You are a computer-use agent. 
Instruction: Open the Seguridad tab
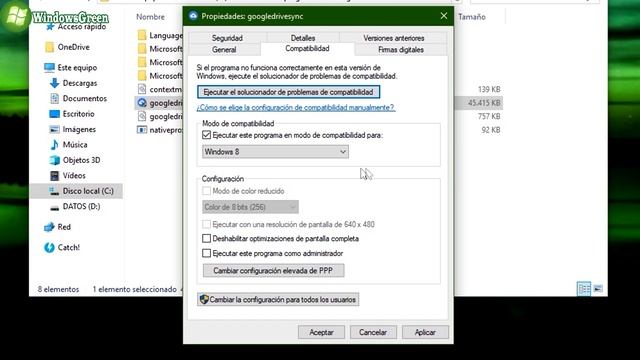click(227, 38)
